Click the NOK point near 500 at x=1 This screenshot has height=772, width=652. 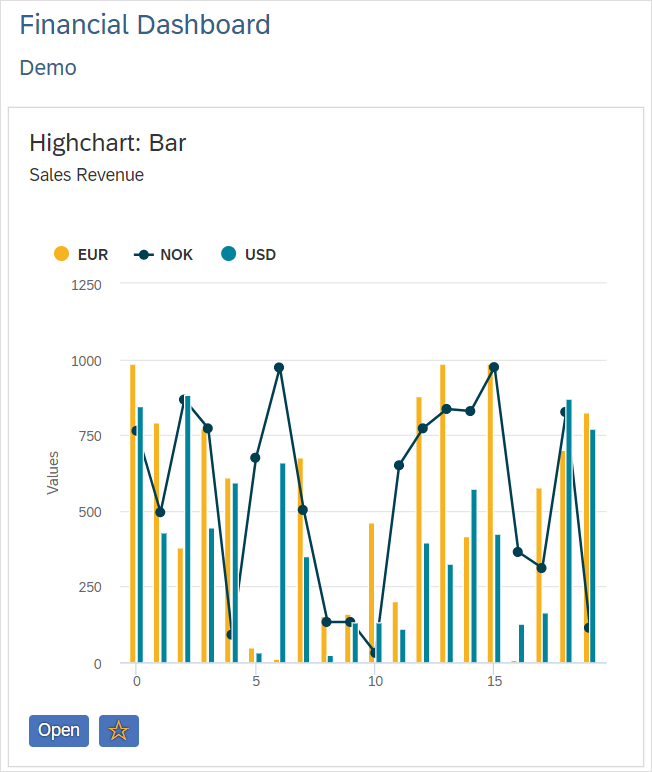160,512
